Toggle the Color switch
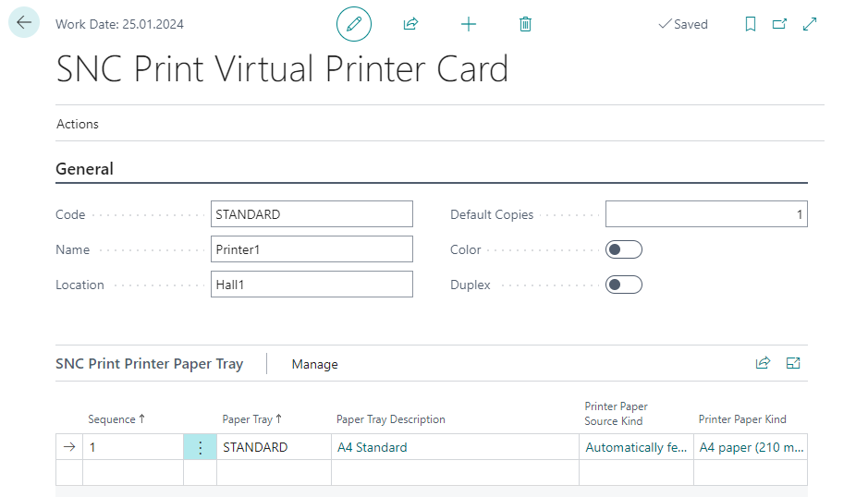This screenshot has height=497, width=868. click(x=623, y=249)
